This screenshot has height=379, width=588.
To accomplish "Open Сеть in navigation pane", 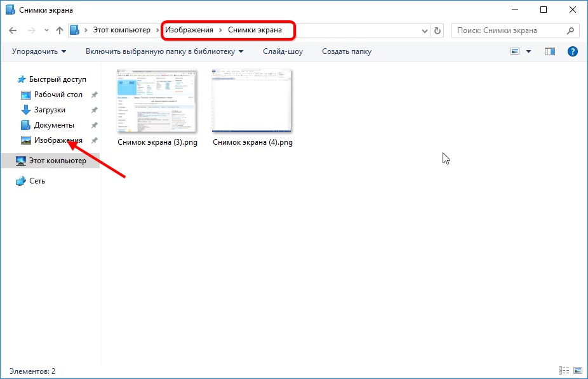I will [37, 181].
